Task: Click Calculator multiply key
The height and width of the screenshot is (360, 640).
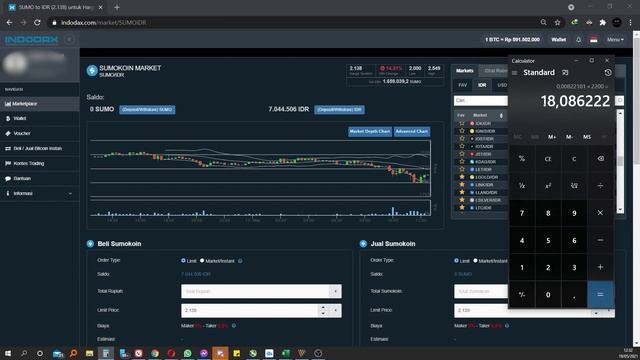Action: pos(600,213)
